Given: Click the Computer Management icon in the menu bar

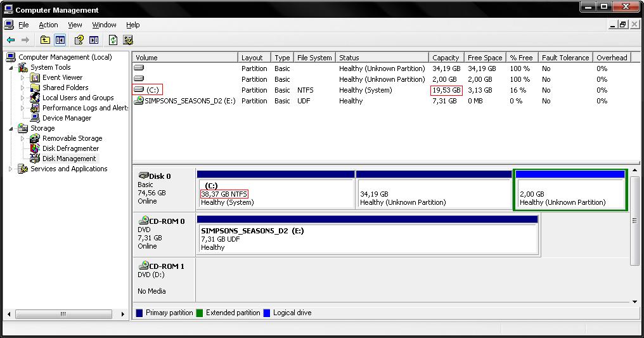Looking at the screenshot, I should [9, 25].
